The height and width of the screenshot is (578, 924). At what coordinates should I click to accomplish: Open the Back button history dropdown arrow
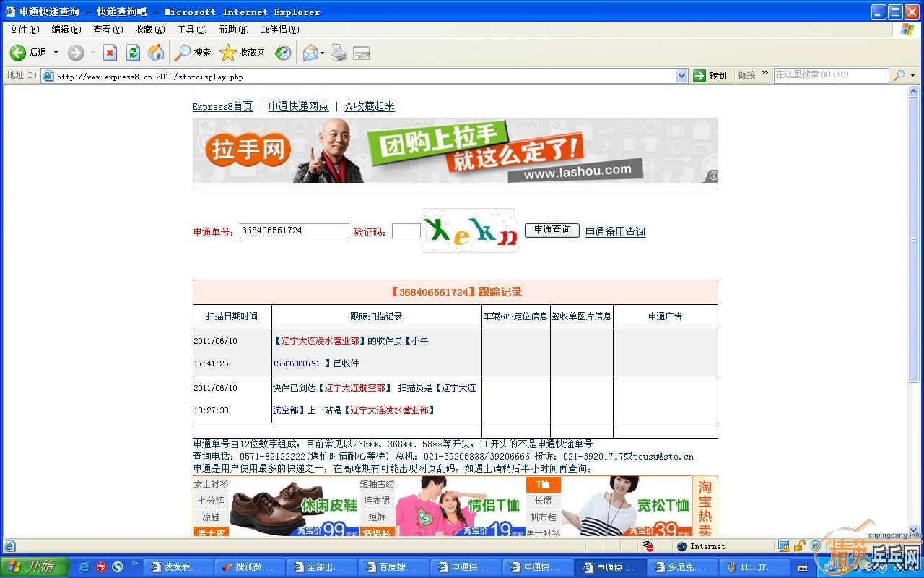pos(56,53)
